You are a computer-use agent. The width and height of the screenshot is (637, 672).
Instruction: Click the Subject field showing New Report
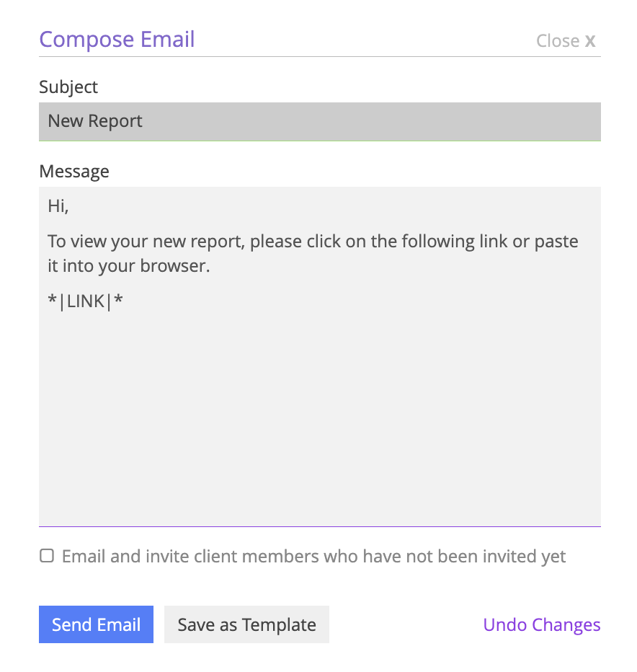pos(319,121)
